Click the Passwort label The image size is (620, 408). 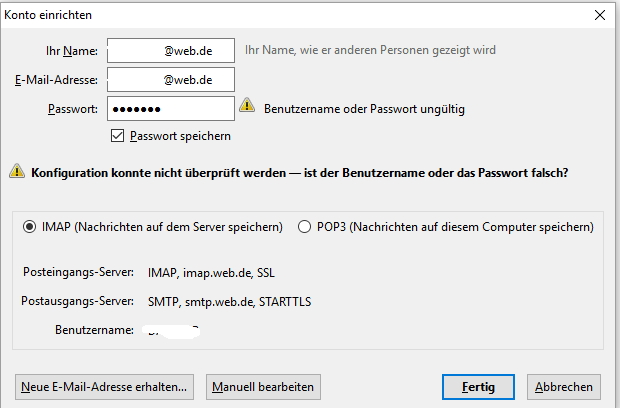coord(71,109)
